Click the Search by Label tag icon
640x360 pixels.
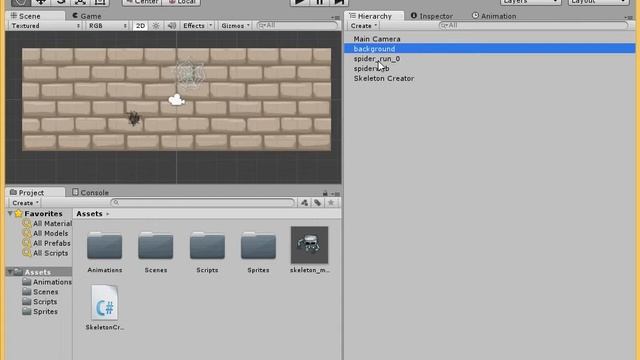tap(318, 202)
